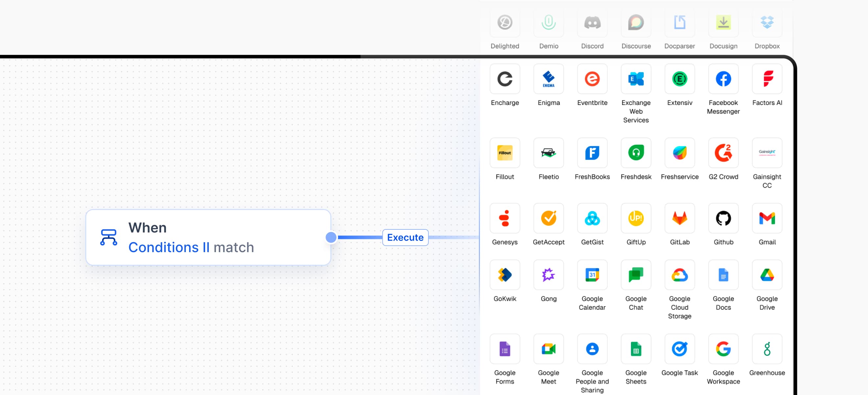The height and width of the screenshot is (395, 868).
Task: Pick the Docparser icon
Action: 679,22
